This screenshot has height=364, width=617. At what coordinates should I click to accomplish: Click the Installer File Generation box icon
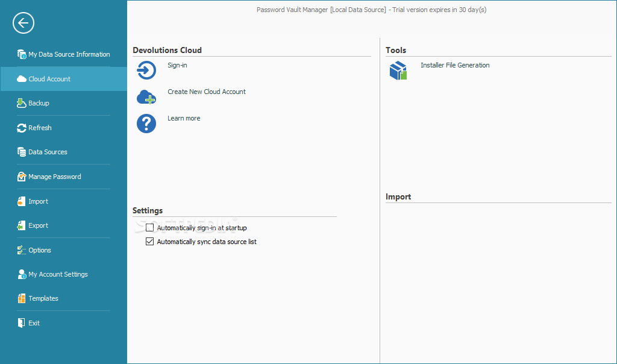pos(398,71)
